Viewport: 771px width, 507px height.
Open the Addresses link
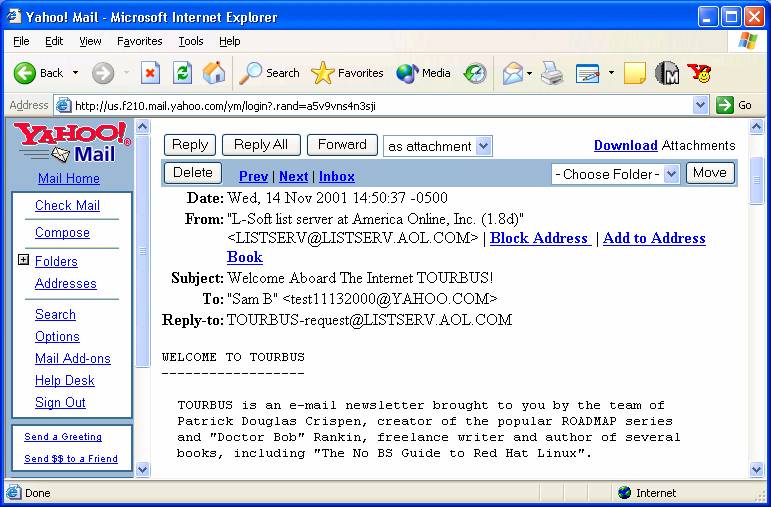[66, 283]
